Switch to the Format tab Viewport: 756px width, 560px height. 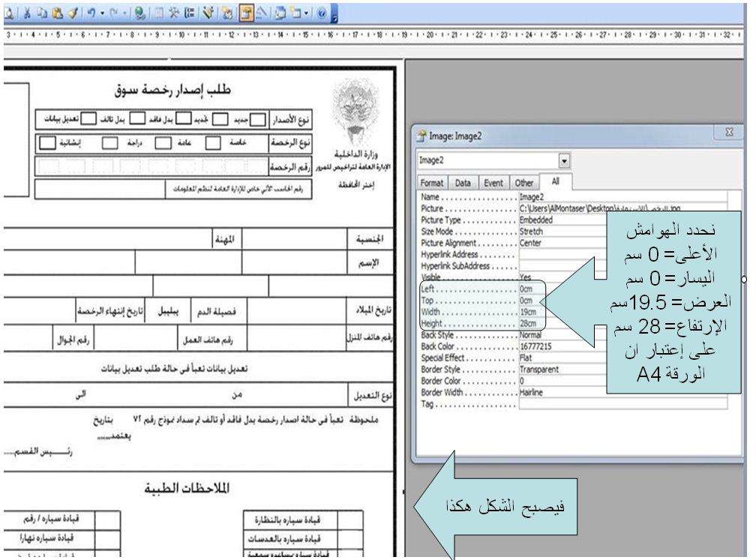[x=431, y=183]
